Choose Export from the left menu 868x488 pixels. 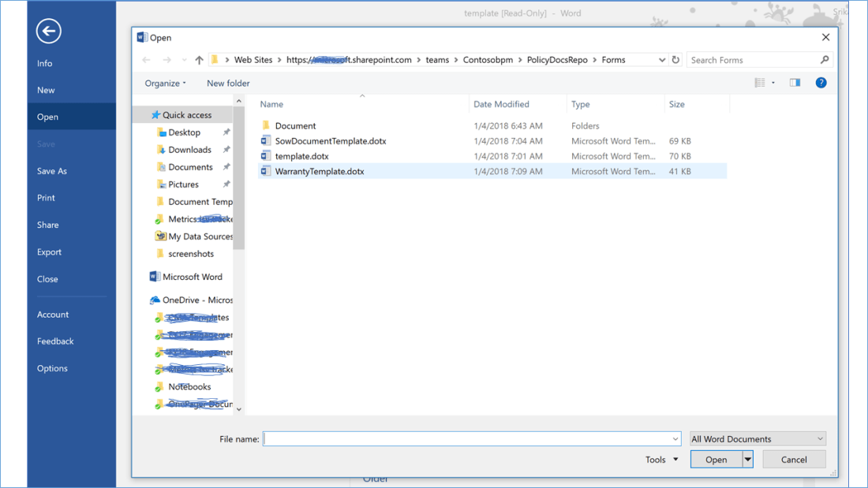click(x=49, y=252)
